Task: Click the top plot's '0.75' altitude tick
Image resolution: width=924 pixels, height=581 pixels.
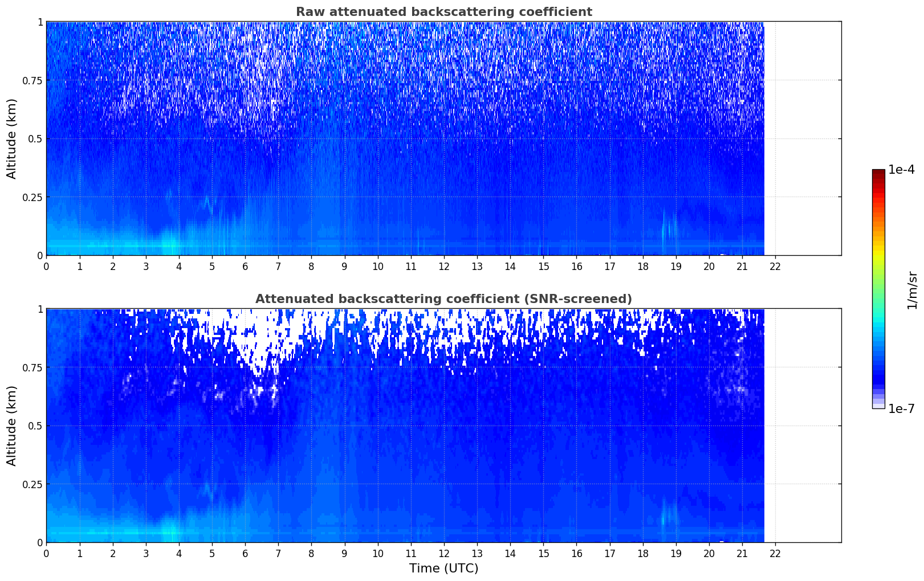Action: pyautogui.click(x=32, y=80)
